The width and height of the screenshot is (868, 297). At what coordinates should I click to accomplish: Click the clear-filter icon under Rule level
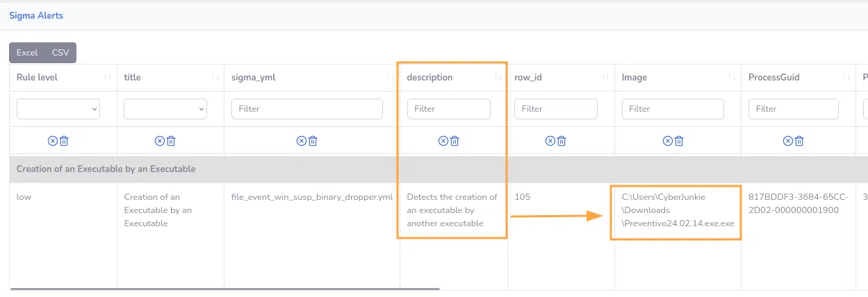point(53,141)
